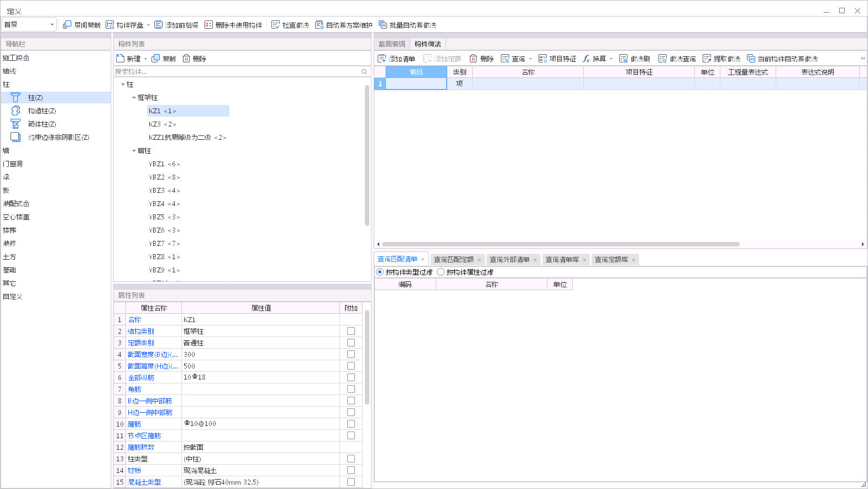This screenshot has height=489, width=868.
Task: Click the 角筋 property link
Action: (x=134, y=389)
